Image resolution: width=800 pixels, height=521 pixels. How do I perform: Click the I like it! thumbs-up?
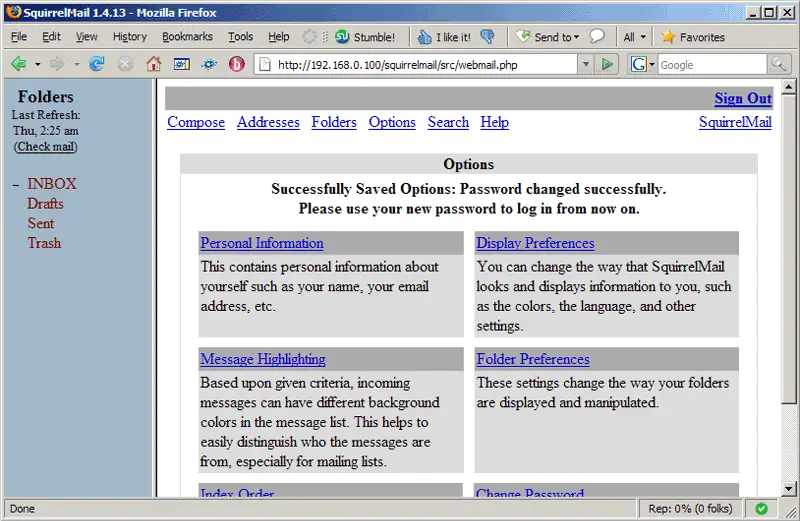tap(444, 37)
